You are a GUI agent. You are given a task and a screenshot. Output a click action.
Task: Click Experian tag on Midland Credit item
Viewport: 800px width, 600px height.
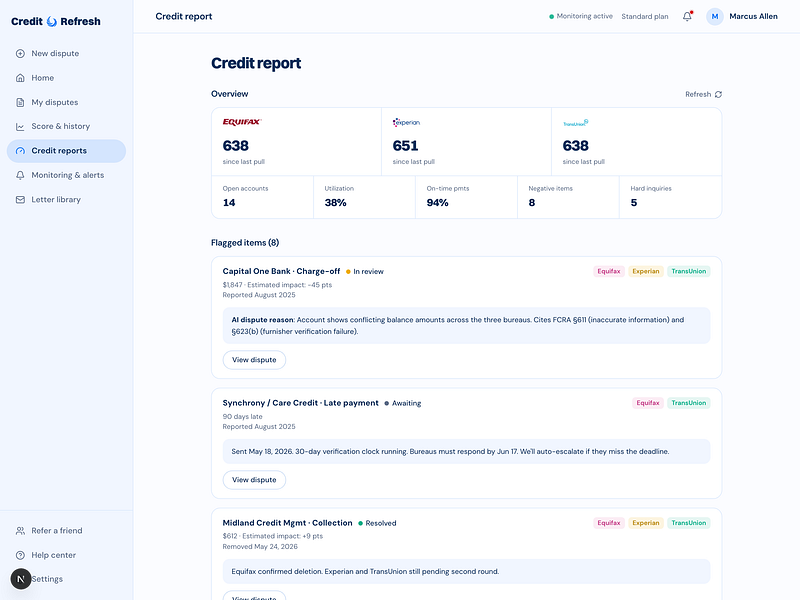pyautogui.click(x=646, y=523)
